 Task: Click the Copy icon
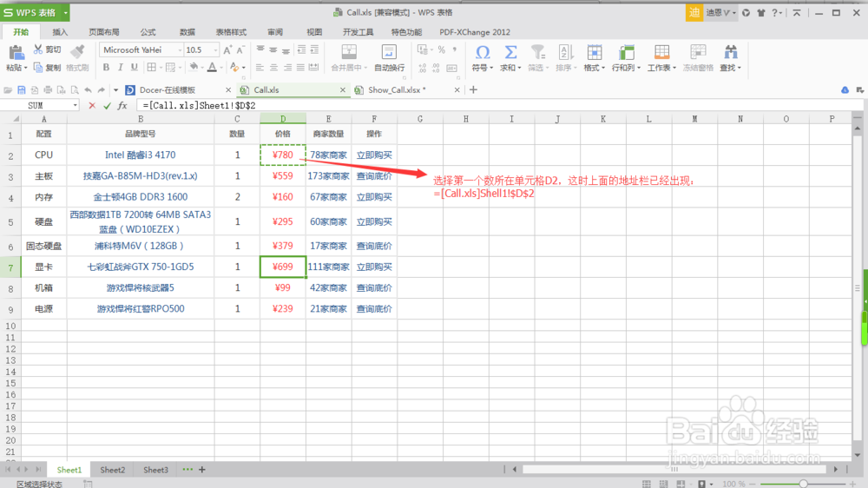click(38, 68)
